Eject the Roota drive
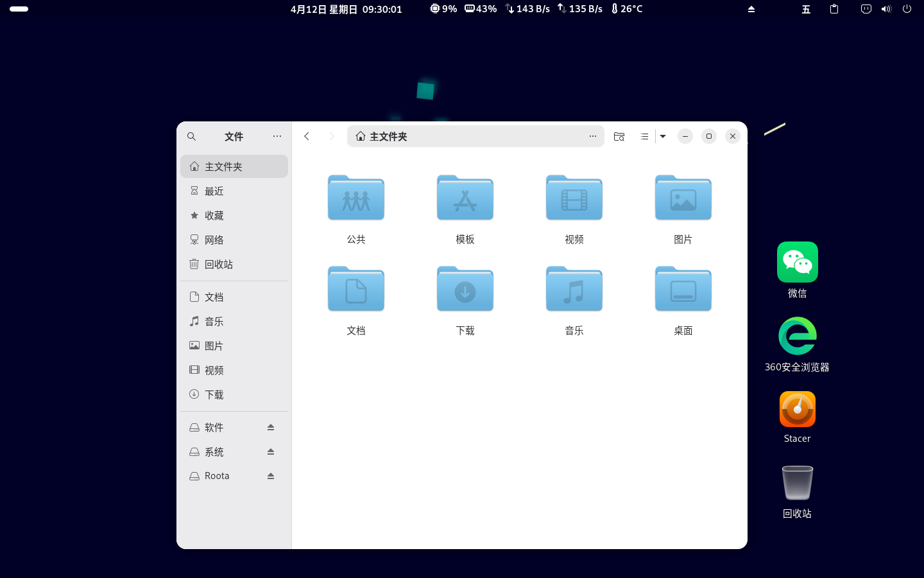The image size is (924, 578). pos(271,476)
